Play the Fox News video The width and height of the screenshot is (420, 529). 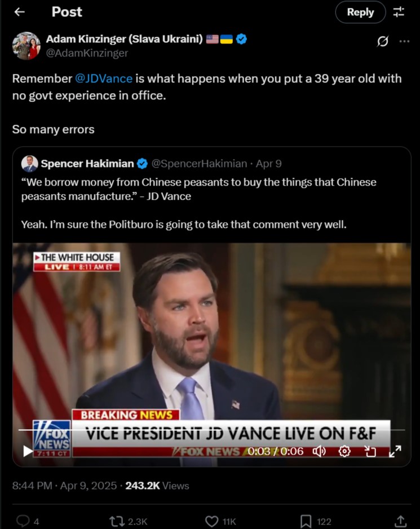[28, 451]
